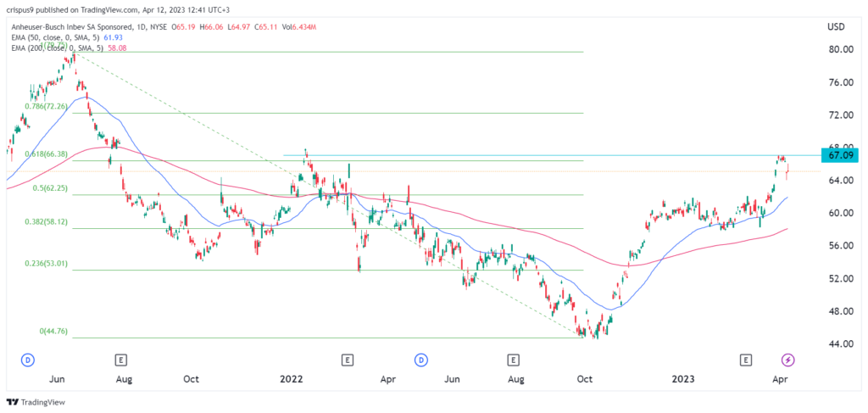This screenshot has height=413, width=868.
Task: Open the dividend D marker left of Jun 2021
Action: coord(26,360)
